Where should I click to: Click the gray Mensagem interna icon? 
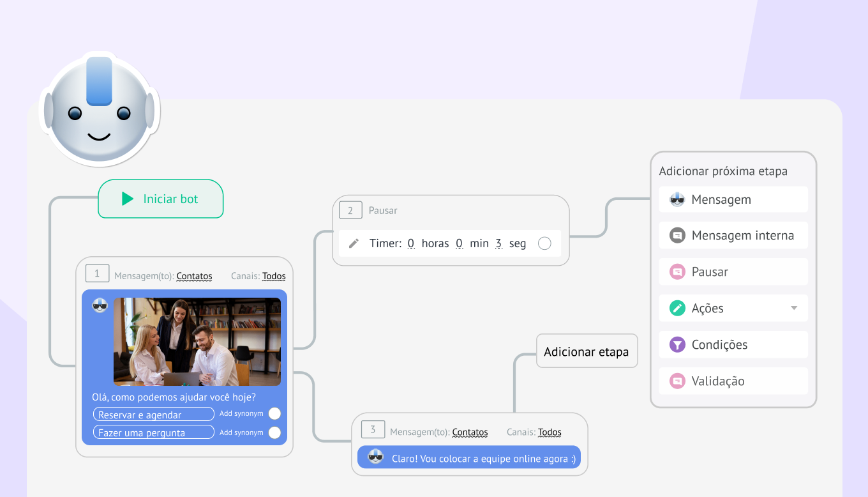pyautogui.click(x=677, y=236)
